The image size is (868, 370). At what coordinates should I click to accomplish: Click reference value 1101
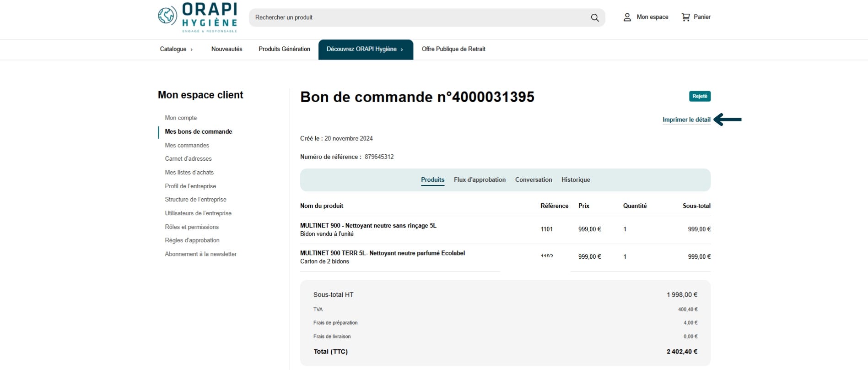[x=546, y=229]
